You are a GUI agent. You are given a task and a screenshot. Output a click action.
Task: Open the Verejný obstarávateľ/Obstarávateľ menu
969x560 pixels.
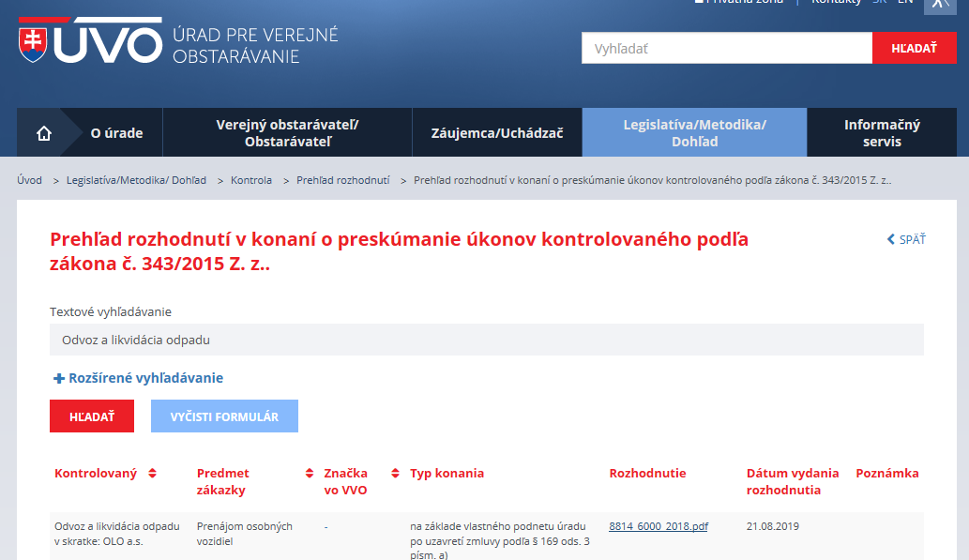(x=287, y=133)
